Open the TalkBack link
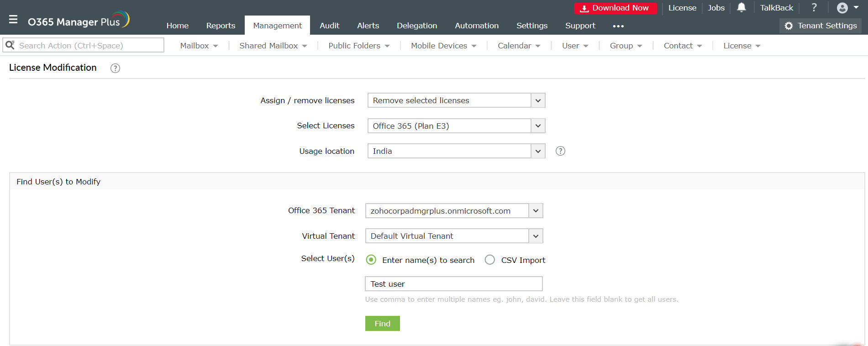Image resolution: width=868 pixels, height=346 pixels. [777, 8]
